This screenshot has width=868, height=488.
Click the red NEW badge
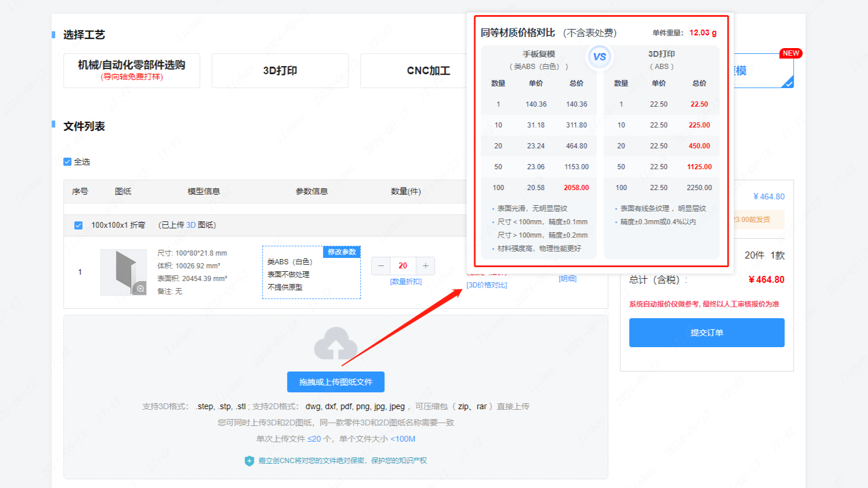coord(790,53)
